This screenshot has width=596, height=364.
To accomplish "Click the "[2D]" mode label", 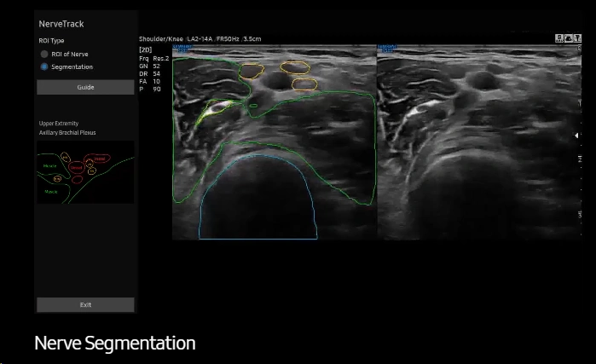I will (145, 49).
